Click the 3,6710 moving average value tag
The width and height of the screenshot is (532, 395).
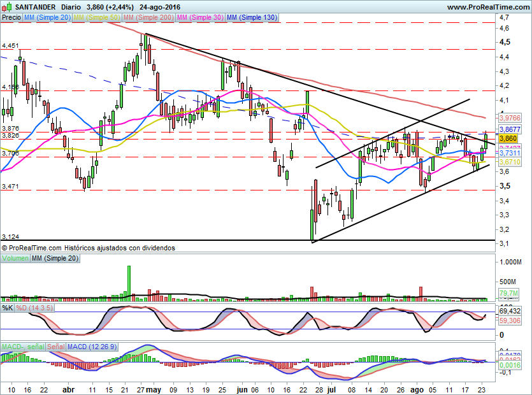(x=509, y=162)
